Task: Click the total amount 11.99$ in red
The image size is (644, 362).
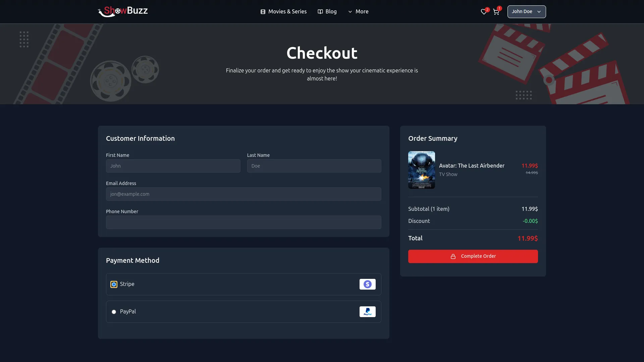Action: pyautogui.click(x=528, y=238)
